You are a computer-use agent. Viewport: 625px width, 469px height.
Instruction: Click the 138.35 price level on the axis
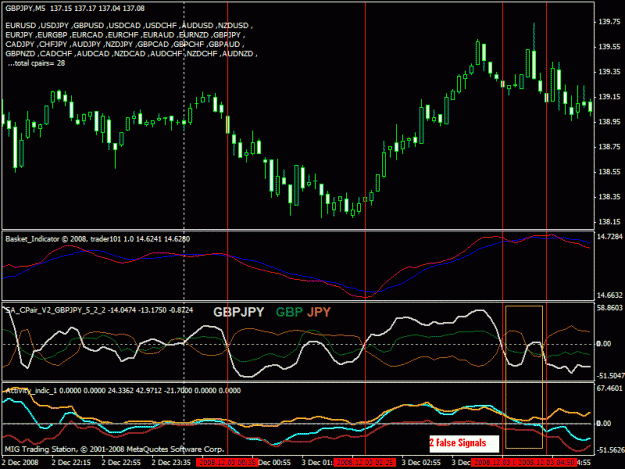609,197
